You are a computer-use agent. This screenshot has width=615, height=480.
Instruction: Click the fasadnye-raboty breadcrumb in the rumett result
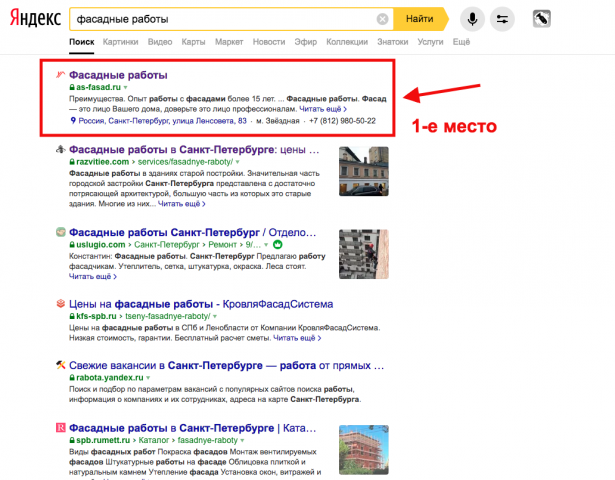[x=207, y=440]
